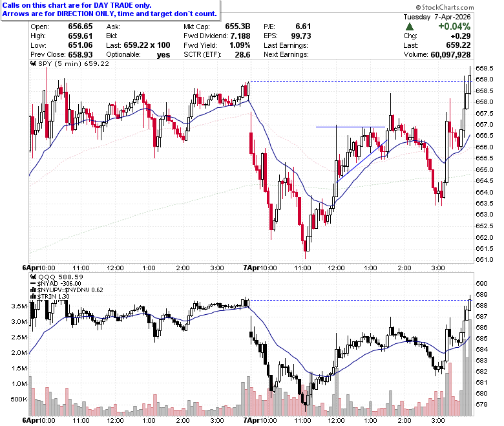Click the SPY candlestick icon in chart legend

pos(33,63)
